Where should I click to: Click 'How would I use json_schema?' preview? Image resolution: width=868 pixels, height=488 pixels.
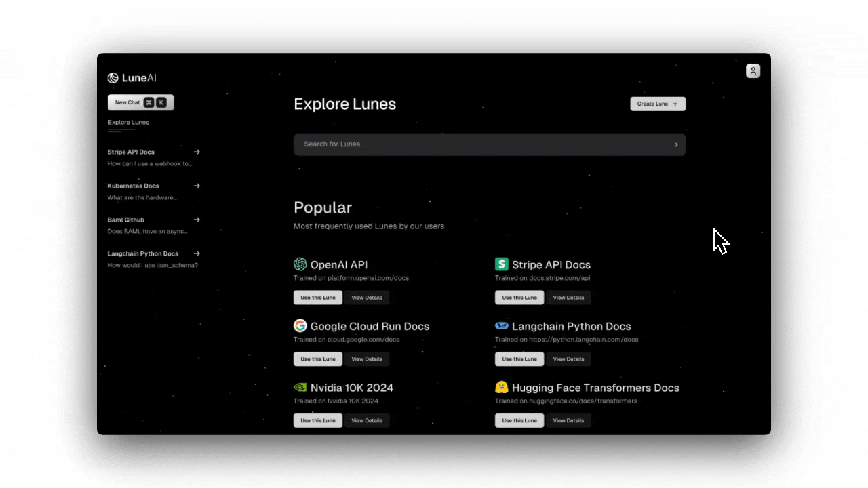tap(153, 266)
